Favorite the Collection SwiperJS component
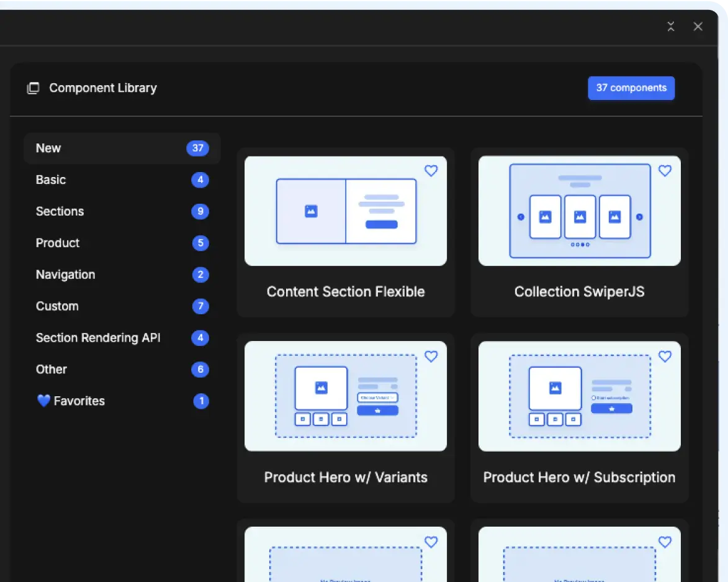The image size is (728, 582). coord(665,171)
